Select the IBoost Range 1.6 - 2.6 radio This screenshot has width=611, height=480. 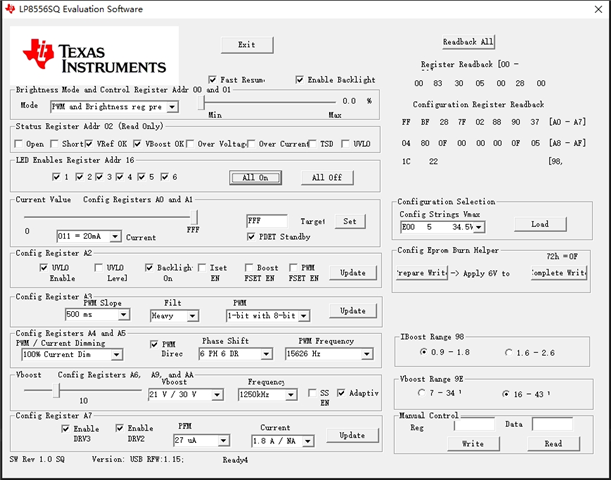508,353
